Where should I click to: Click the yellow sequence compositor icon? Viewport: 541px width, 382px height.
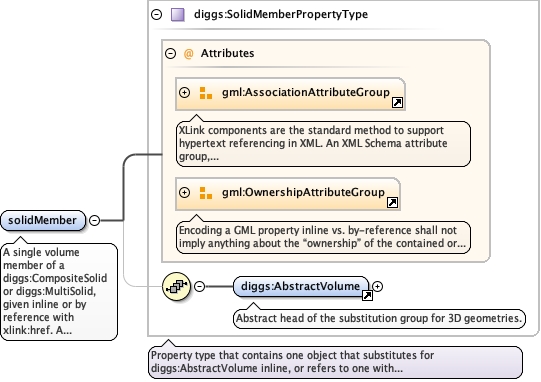(176, 286)
